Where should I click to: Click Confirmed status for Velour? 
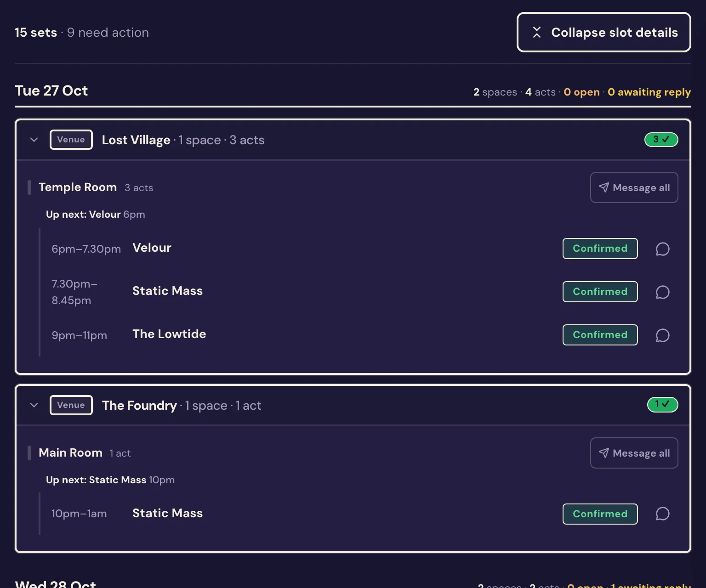(x=600, y=249)
